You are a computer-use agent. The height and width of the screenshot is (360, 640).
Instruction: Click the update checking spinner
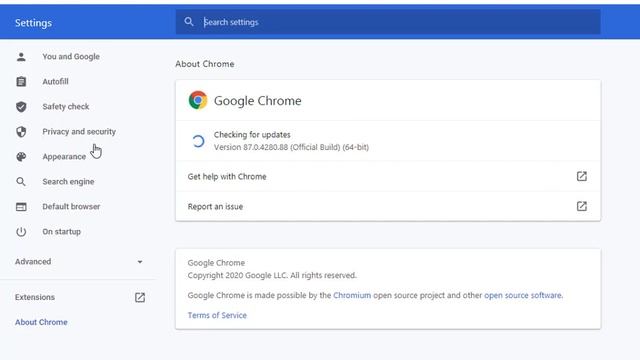[x=198, y=141]
